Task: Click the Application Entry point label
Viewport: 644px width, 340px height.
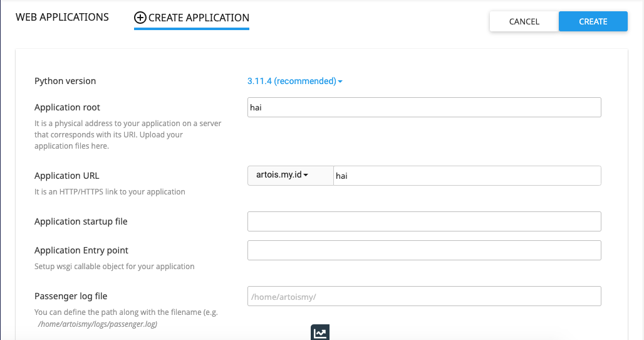Action: pos(81,250)
